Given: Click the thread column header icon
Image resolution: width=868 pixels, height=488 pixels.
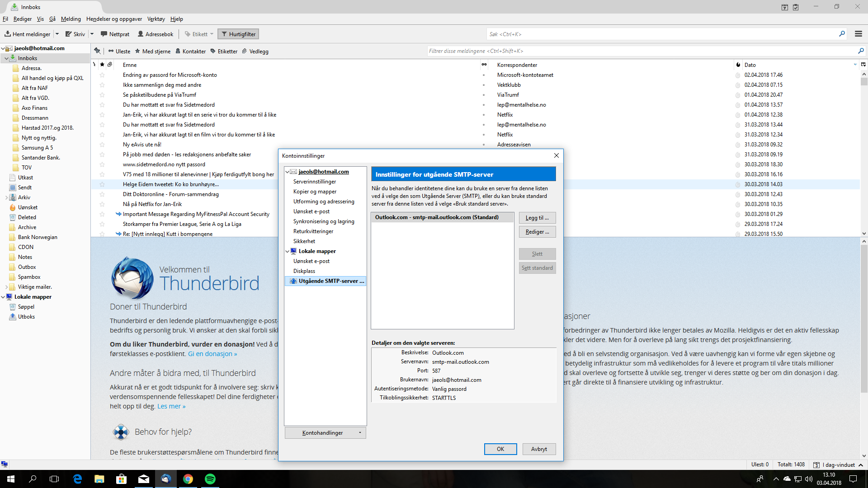Looking at the screenshot, I should pyautogui.click(x=94, y=65).
